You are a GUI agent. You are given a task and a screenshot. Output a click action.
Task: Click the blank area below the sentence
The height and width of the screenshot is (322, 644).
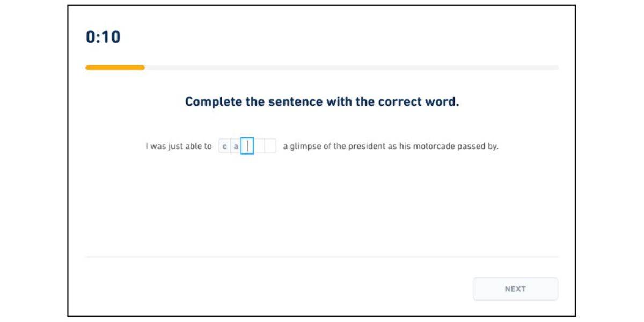click(x=322, y=204)
